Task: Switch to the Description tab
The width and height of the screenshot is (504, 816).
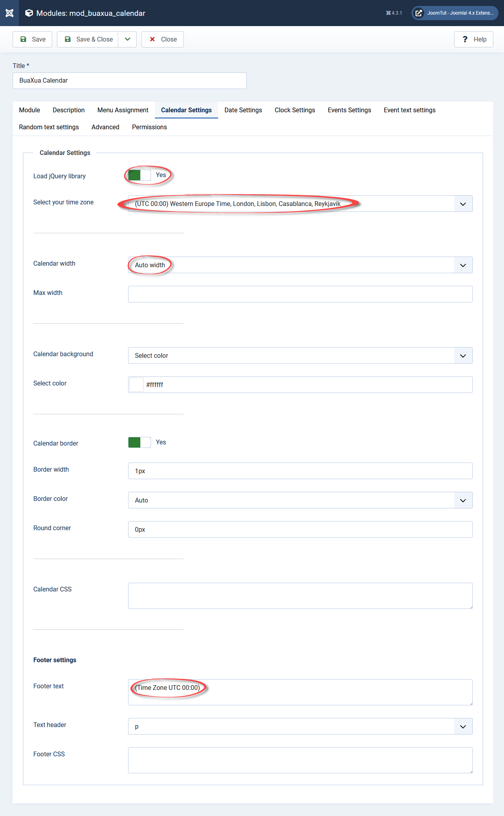Action: (69, 110)
